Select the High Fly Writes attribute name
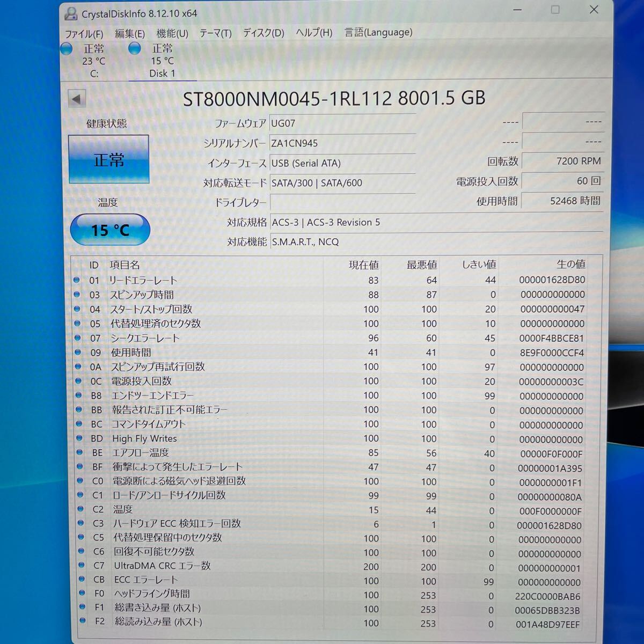 (x=144, y=438)
